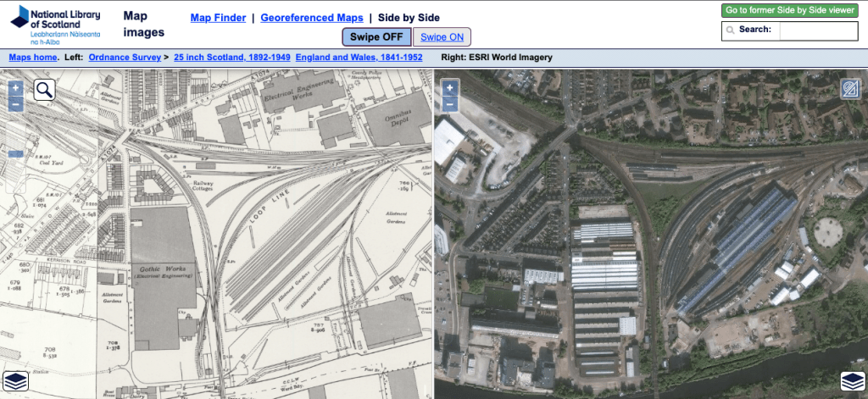Viewport: 868px width, 399px height.
Task: Turn Swipe ON
Action: coord(442,36)
